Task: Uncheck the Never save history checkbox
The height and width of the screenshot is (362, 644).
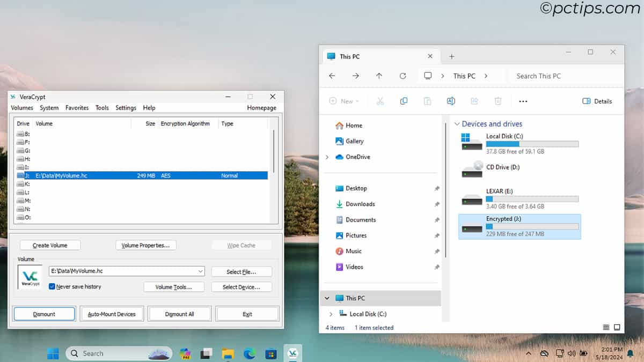Action: pos(52,286)
